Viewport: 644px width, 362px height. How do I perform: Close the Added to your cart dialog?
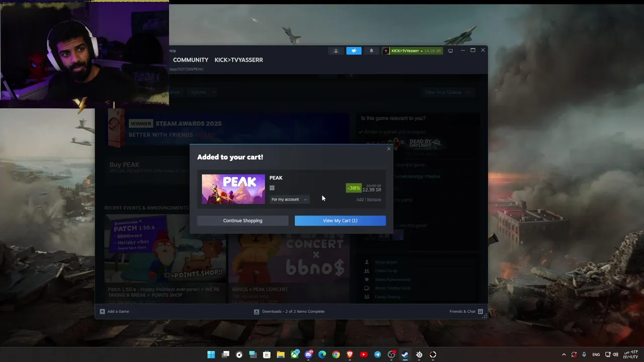click(x=388, y=149)
